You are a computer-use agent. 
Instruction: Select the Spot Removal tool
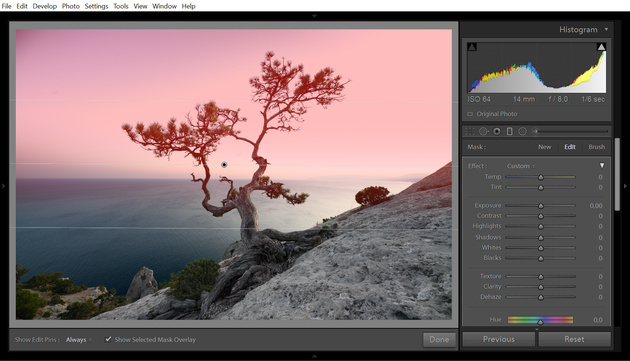484,131
